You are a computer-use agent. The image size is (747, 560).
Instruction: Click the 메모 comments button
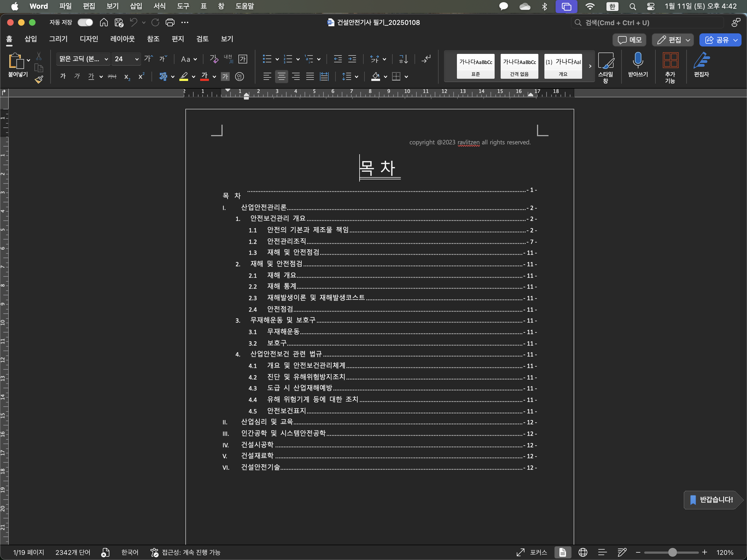[x=629, y=40]
